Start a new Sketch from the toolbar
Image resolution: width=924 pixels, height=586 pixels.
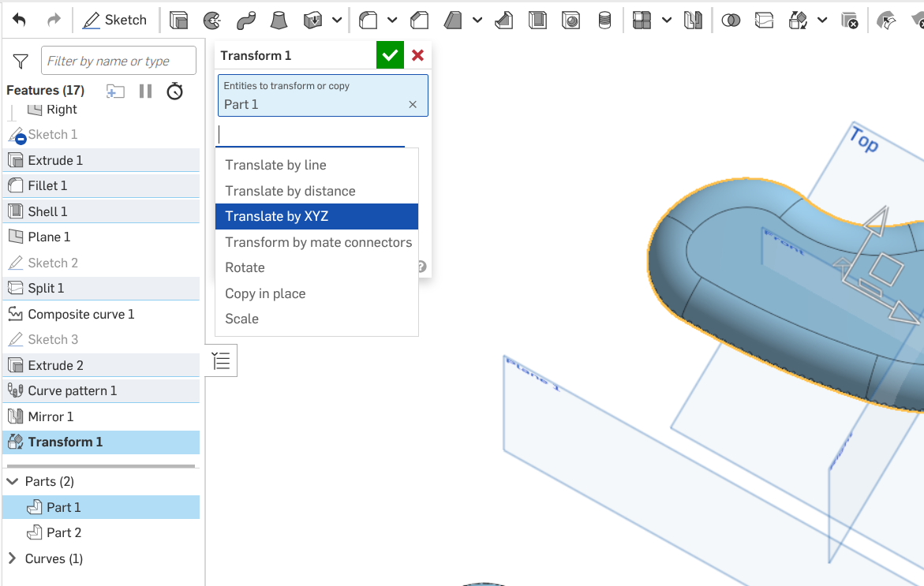click(x=115, y=20)
